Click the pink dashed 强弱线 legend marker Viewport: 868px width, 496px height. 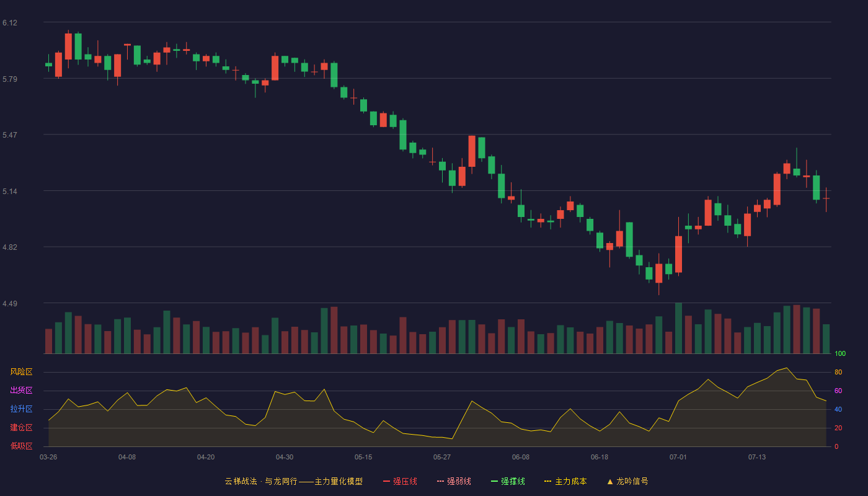click(441, 481)
